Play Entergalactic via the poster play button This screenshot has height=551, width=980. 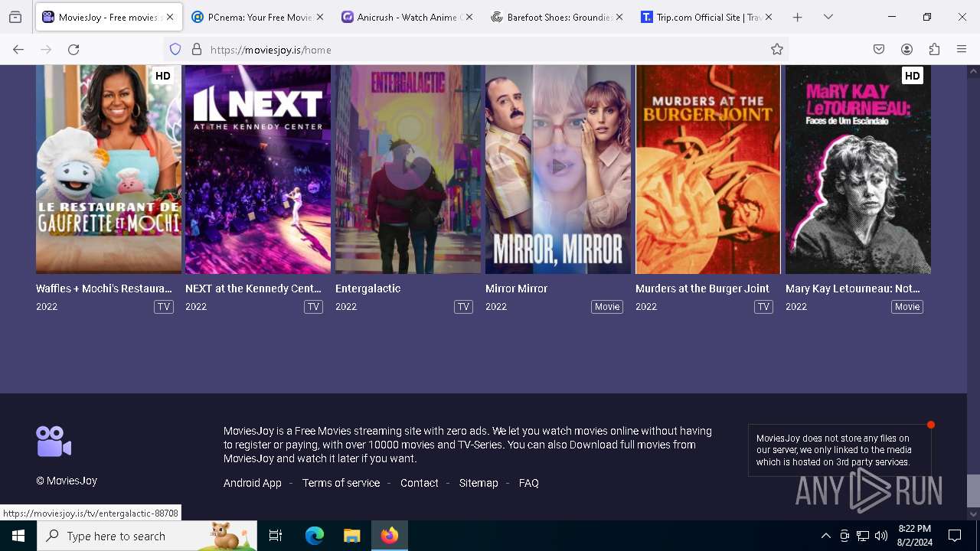(x=408, y=166)
